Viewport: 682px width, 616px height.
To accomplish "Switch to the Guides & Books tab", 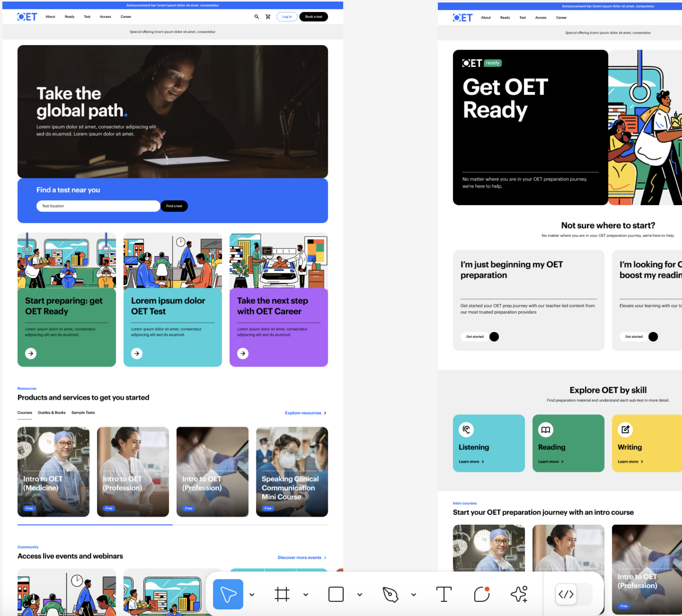I will pos(51,412).
